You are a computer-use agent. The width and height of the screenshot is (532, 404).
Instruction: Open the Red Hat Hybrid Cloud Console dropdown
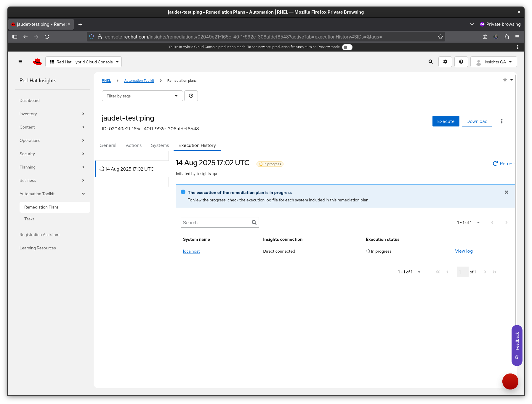(84, 62)
